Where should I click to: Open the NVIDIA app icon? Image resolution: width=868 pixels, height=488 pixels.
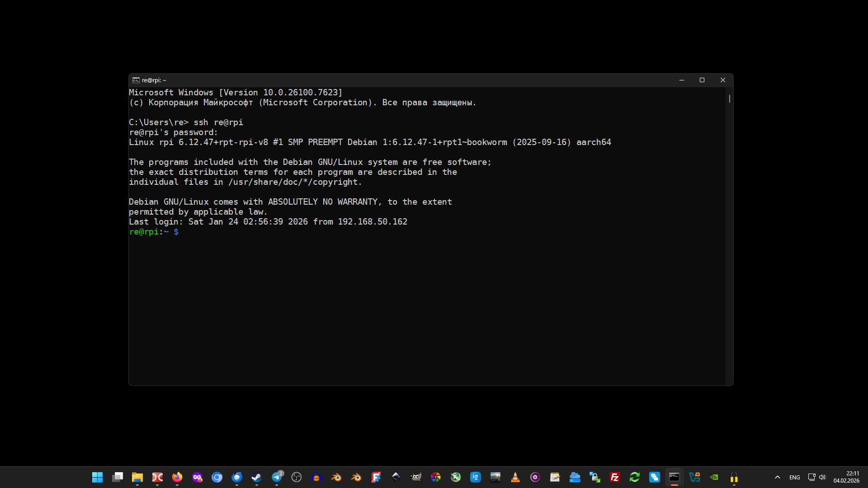click(714, 477)
